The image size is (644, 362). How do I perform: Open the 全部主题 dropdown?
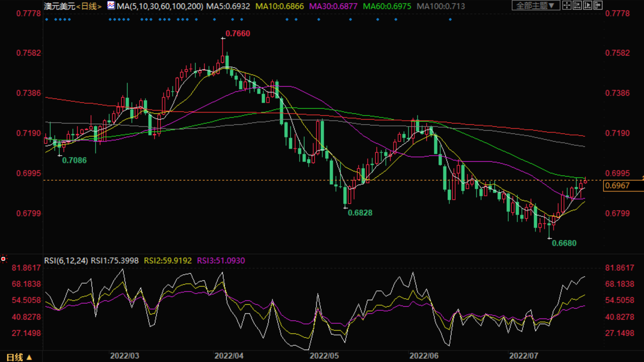[x=536, y=6]
